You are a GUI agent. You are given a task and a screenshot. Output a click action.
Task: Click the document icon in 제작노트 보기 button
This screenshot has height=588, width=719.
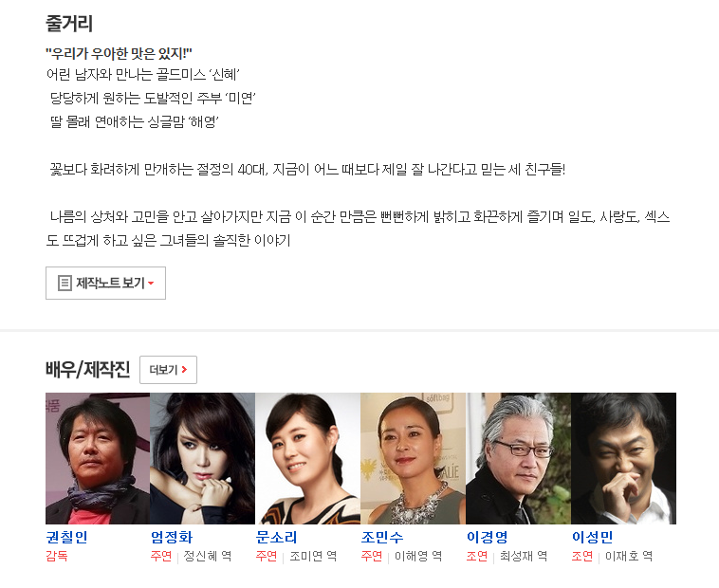[x=65, y=283]
